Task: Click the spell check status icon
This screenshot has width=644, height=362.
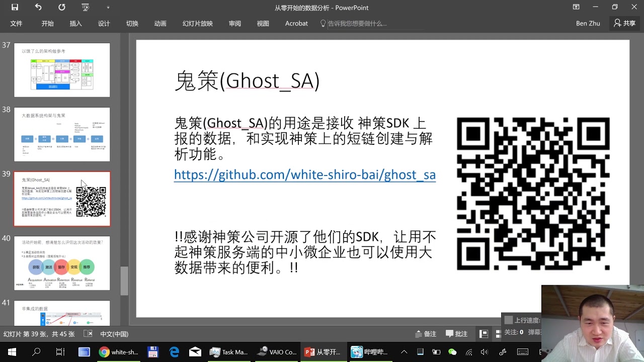Action: tap(88, 334)
